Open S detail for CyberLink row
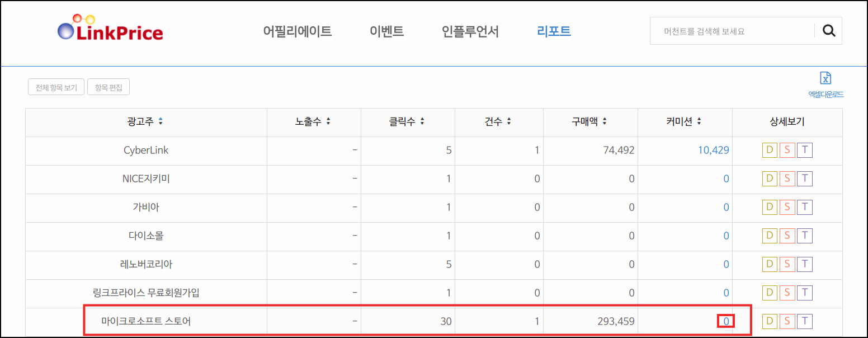 tap(787, 150)
